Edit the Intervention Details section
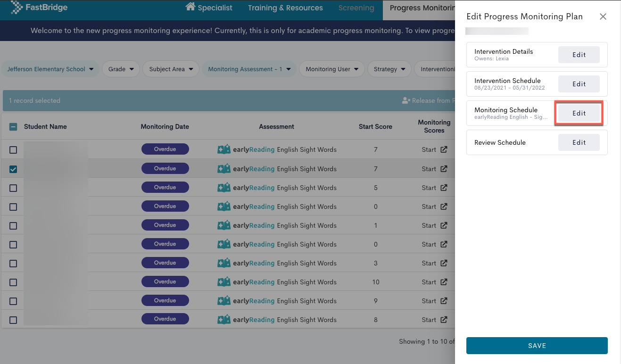This screenshot has height=364, width=621. click(x=579, y=55)
